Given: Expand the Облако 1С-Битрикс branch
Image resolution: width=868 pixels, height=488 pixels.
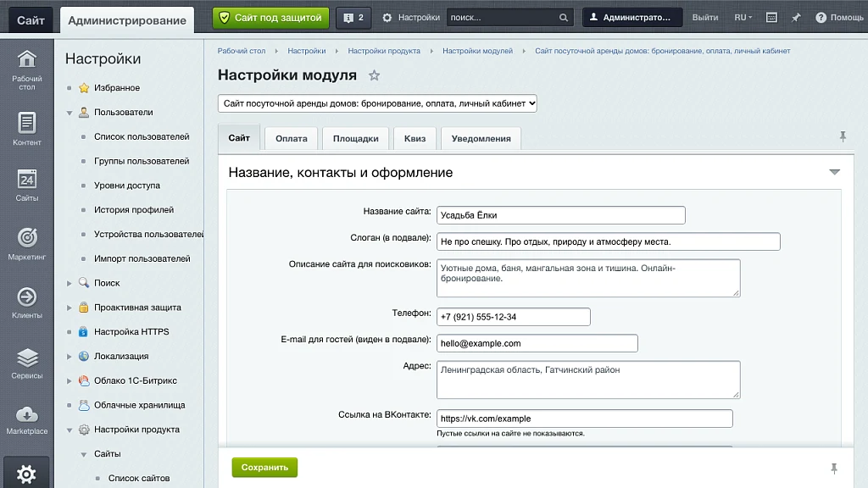Looking at the screenshot, I should coord(70,380).
